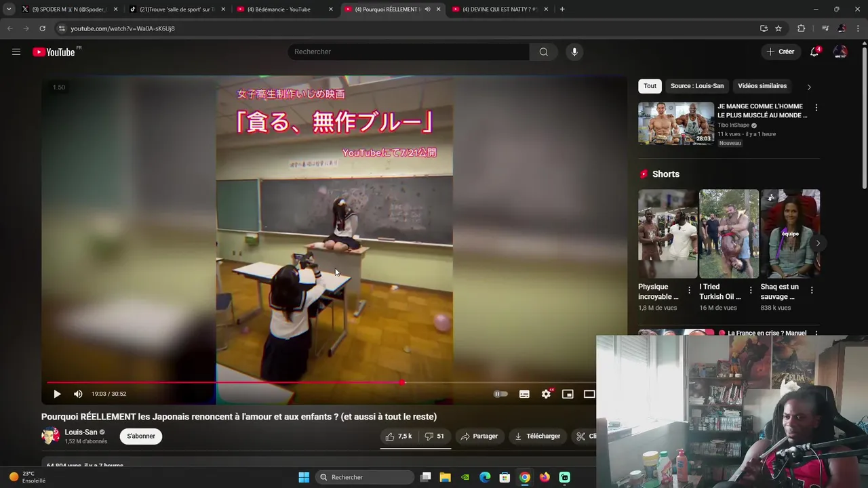Open Shaq est un sauvage short
Viewport: 868px width, 488px height.
tap(790, 234)
